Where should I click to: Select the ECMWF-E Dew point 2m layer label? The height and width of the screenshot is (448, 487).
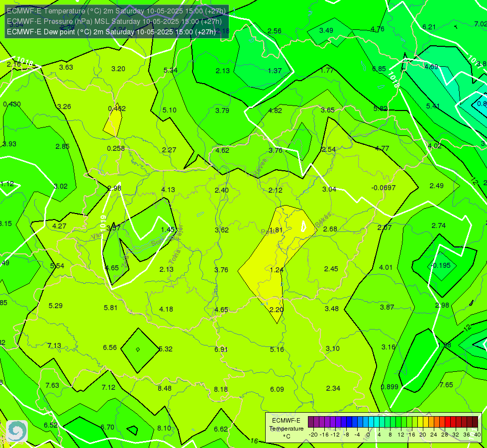(x=111, y=32)
